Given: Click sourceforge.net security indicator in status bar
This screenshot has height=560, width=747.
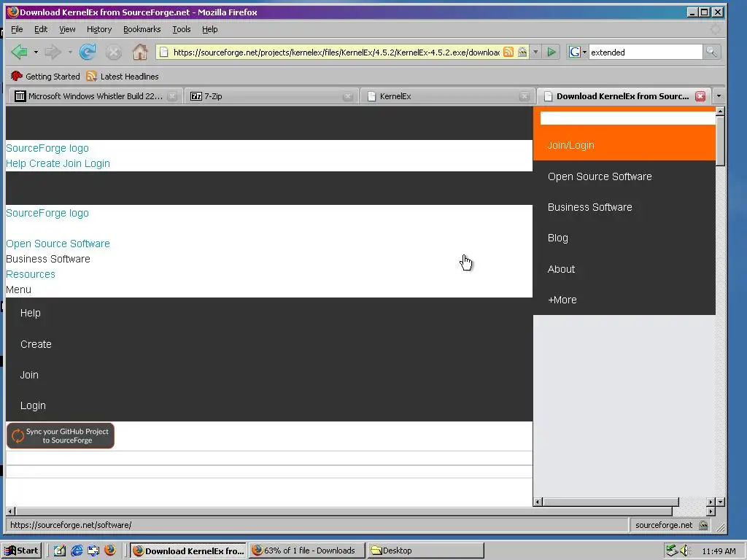Looking at the screenshot, I should click(x=672, y=525).
